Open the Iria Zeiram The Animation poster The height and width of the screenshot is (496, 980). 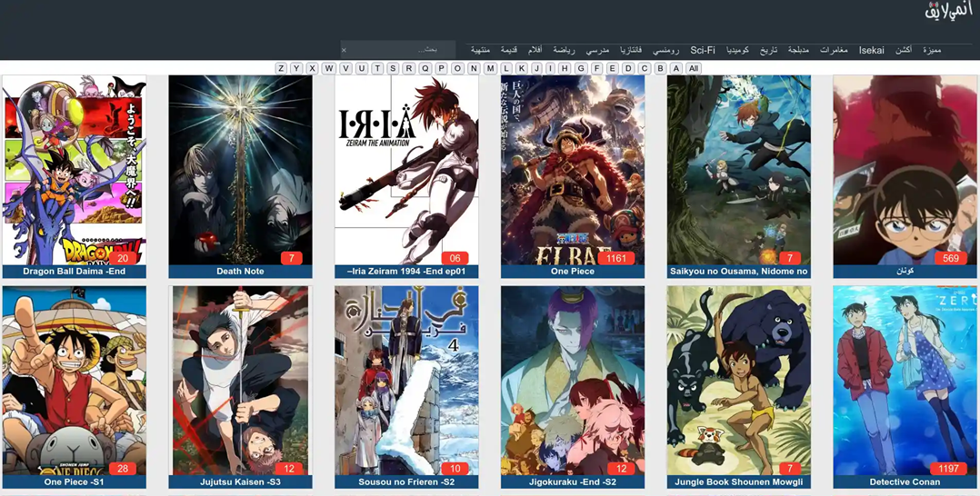[x=407, y=170]
